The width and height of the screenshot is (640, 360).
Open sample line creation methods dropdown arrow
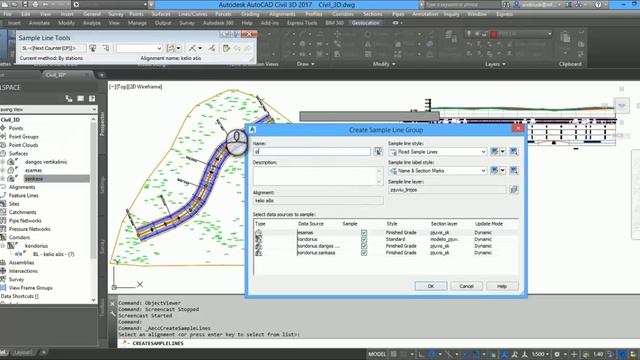[x=178, y=49]
